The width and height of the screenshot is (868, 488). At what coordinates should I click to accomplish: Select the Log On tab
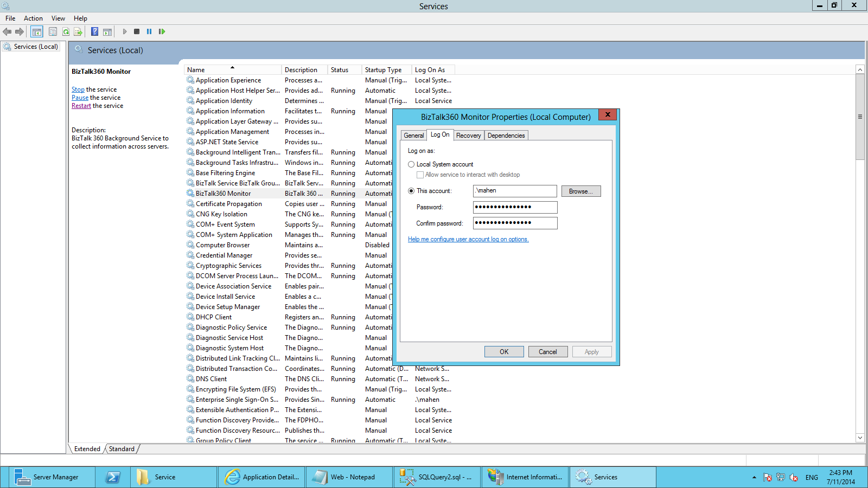(440, 134)
